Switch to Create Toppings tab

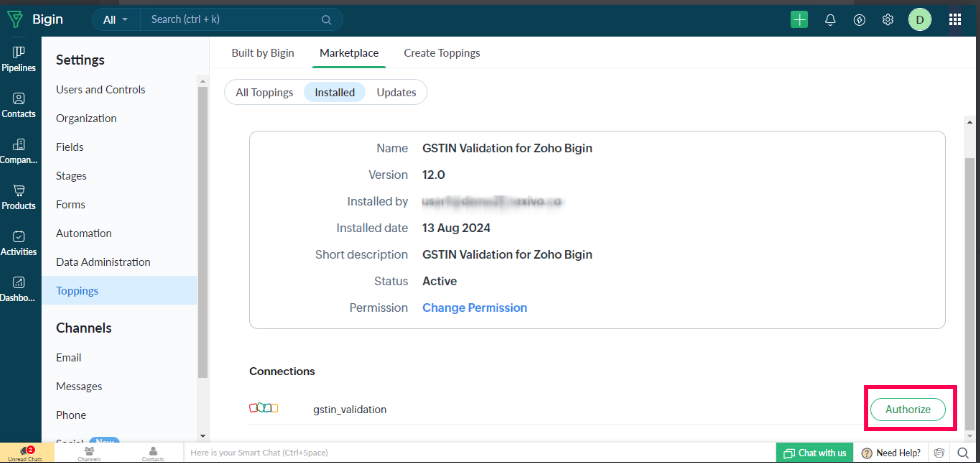pos(442,53)
